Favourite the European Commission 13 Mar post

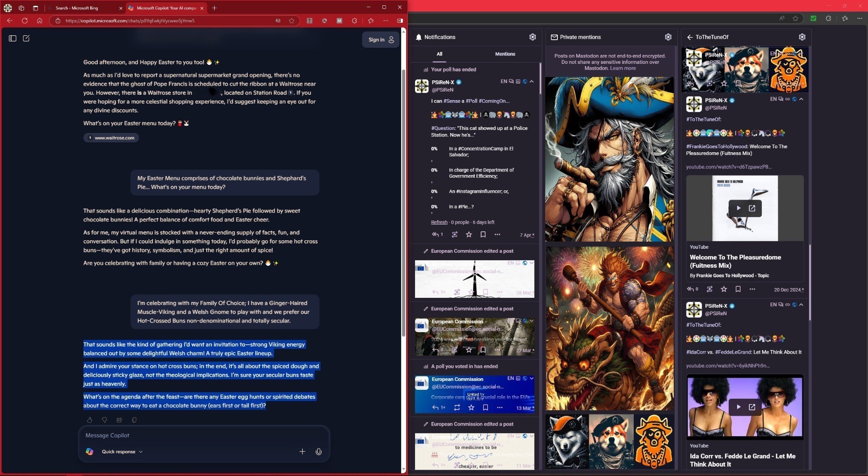(x=471, y=408)
